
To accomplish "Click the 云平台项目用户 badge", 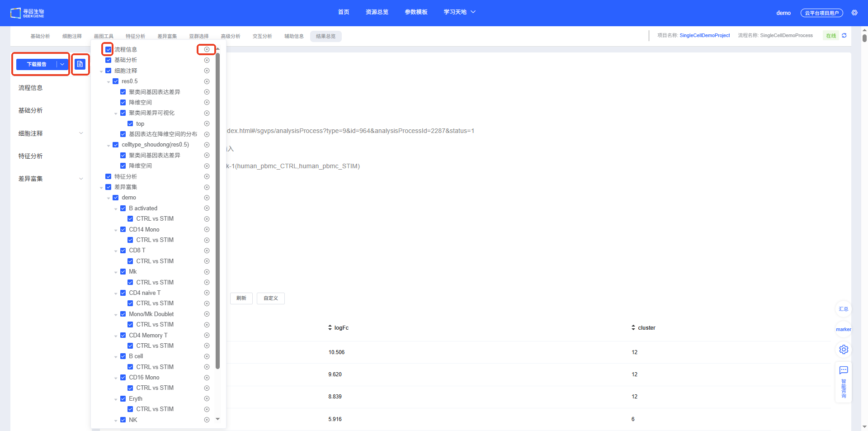I will pos(822,13).
